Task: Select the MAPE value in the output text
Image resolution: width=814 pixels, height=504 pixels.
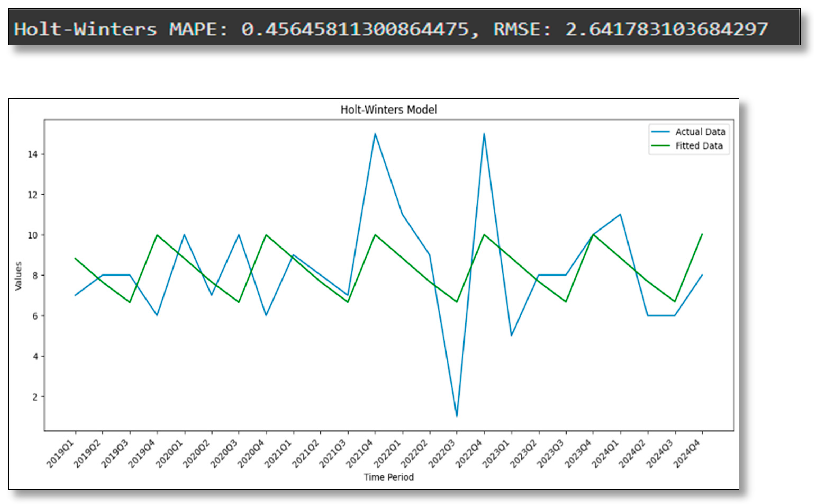Action: (355, 29)
